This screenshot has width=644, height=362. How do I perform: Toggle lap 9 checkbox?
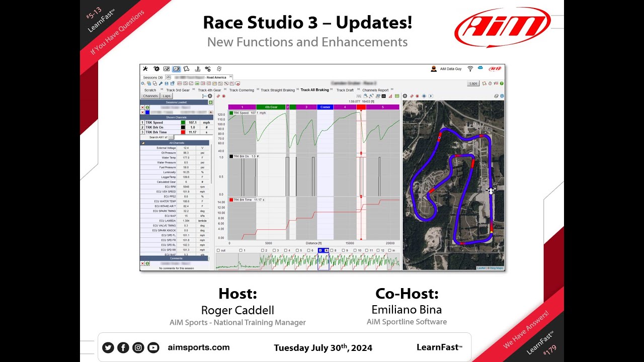pos(344,250)
